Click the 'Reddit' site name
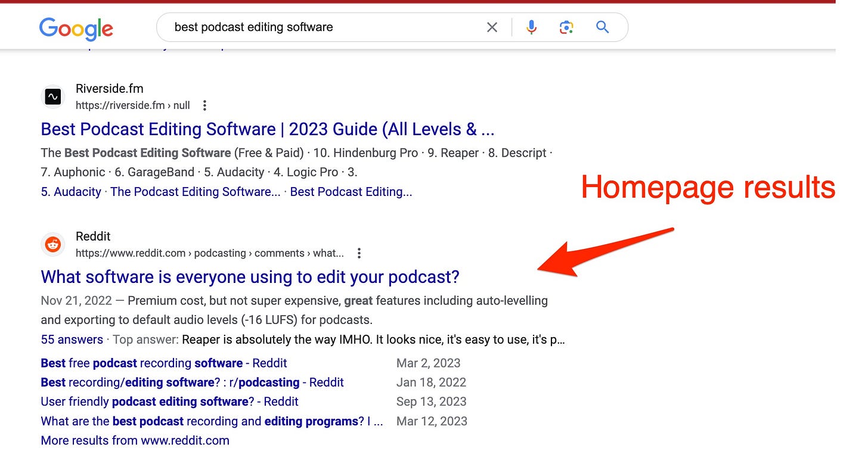Screen dimensions: 868x467 click(93, 236)
